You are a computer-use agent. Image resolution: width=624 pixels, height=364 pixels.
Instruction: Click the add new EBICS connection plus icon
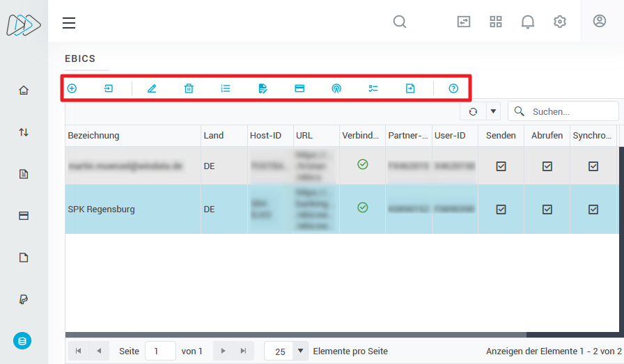(72, 88)
